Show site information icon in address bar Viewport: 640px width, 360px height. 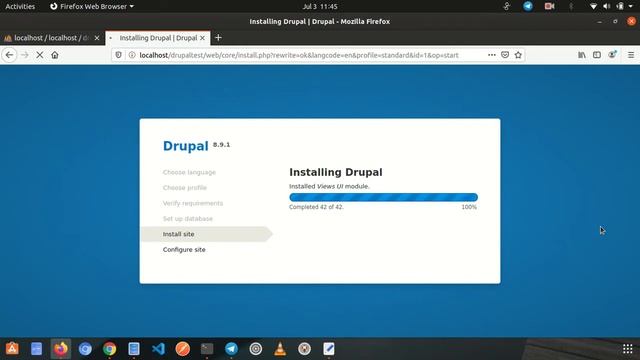132,55
